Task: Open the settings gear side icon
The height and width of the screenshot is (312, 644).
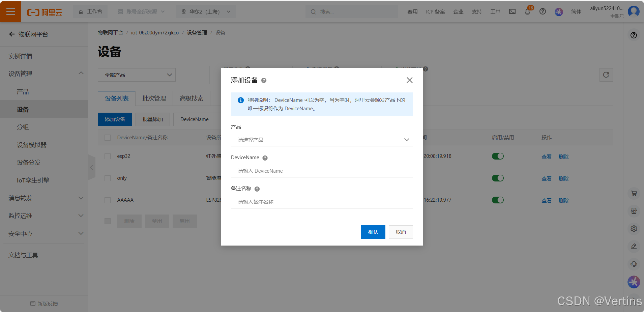Action: point(634,229)
